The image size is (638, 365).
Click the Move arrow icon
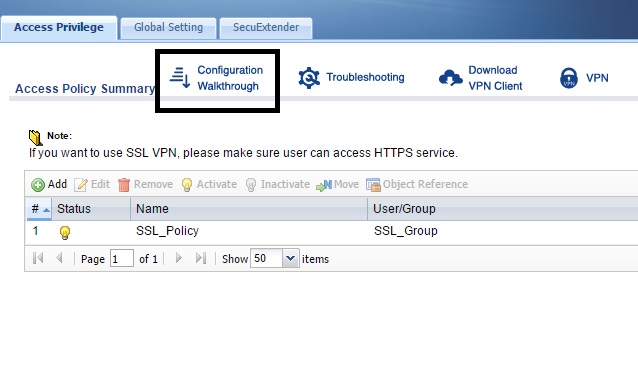click(324, 185)
